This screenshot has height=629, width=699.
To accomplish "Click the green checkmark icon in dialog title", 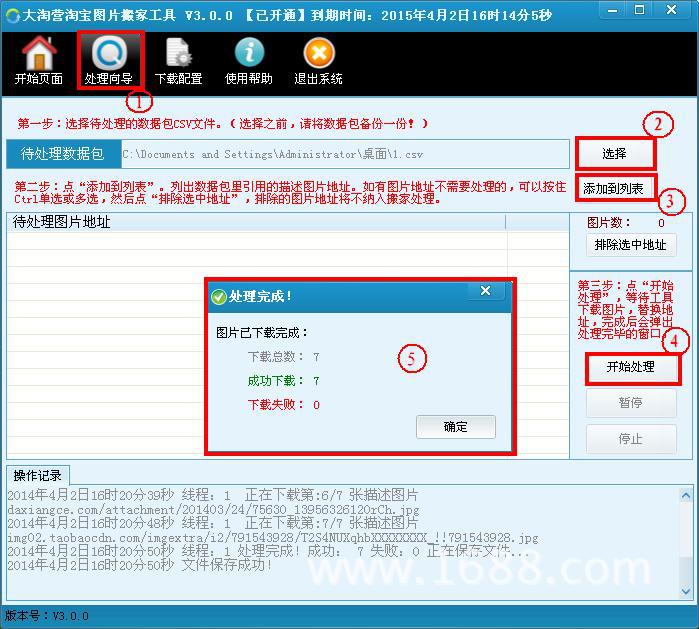I will pos(218,297).
